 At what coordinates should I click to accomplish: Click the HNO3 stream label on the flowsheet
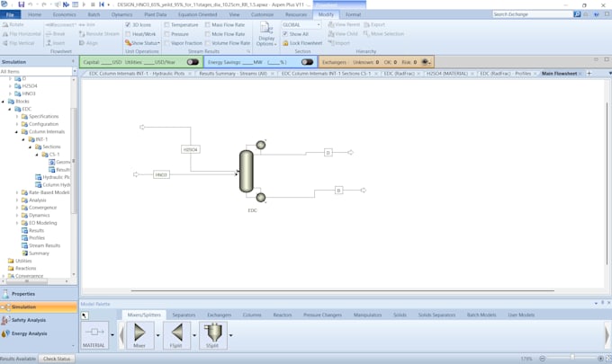161,174
